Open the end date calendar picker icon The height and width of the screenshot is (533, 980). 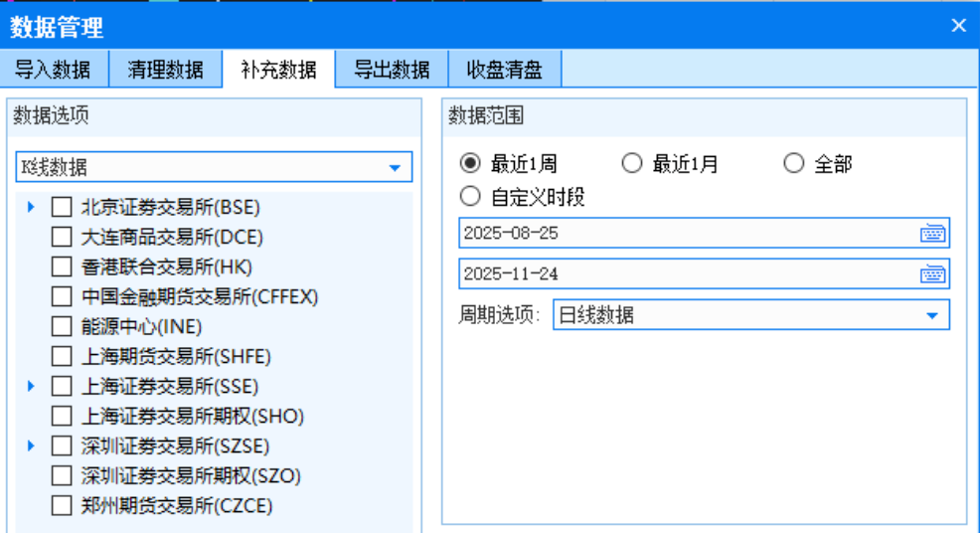[932, 274]
